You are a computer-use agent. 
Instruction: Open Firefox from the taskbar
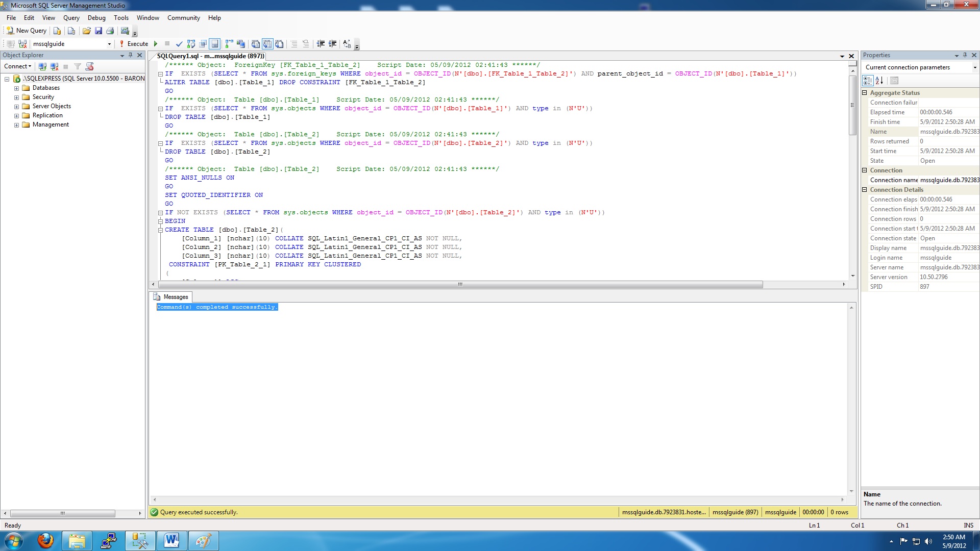46,541
